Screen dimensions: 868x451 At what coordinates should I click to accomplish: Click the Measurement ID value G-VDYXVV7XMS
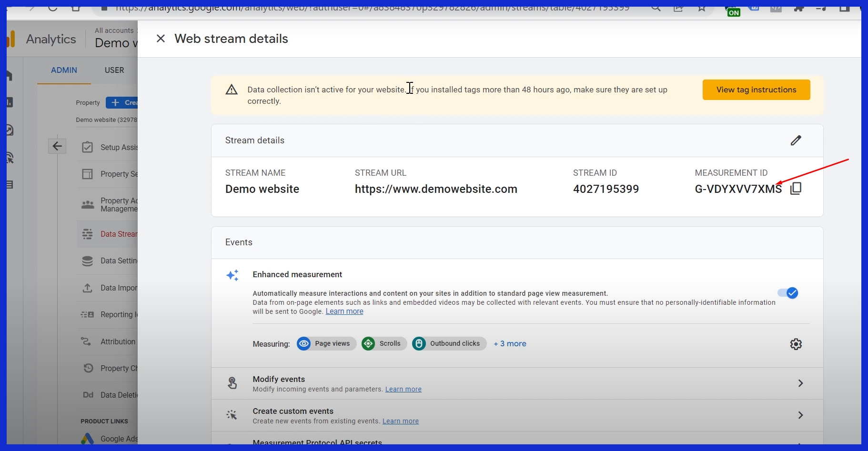(738, 189)
